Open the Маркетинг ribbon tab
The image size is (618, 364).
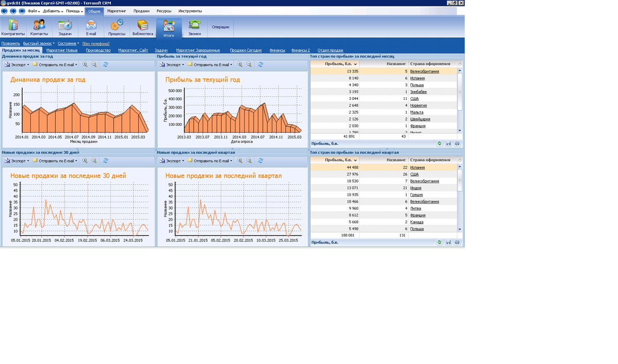click(x=116, y=11)
